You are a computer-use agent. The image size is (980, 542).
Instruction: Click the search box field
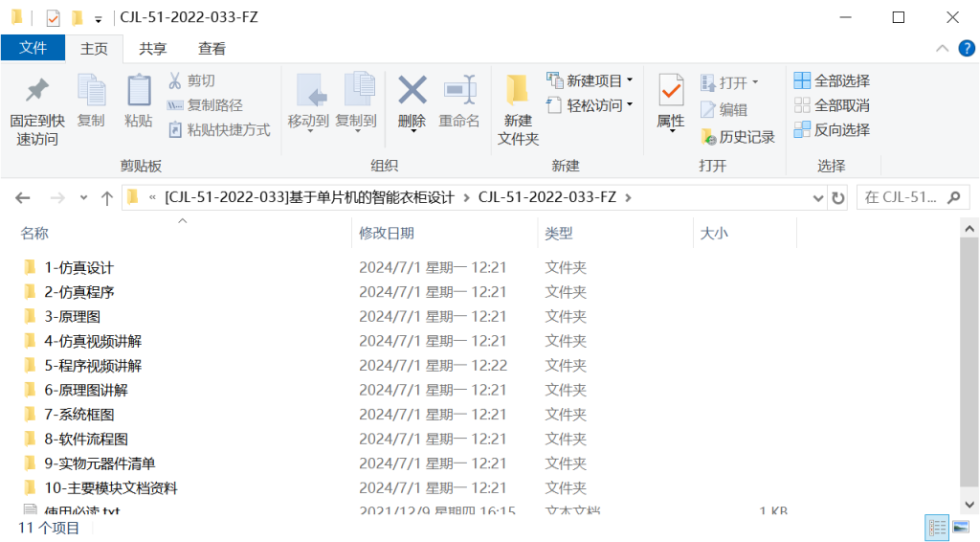pyautogui.click(x=912, y=197)
